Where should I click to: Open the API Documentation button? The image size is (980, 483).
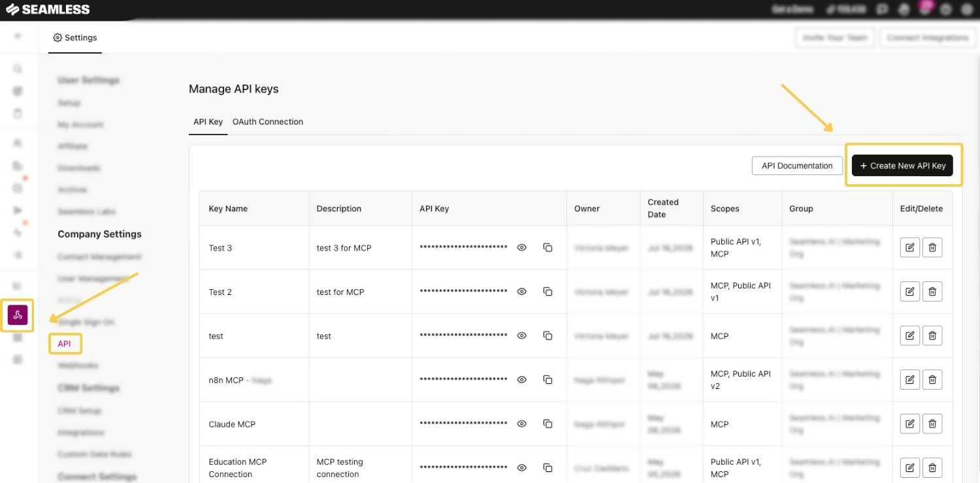[797, 166]
